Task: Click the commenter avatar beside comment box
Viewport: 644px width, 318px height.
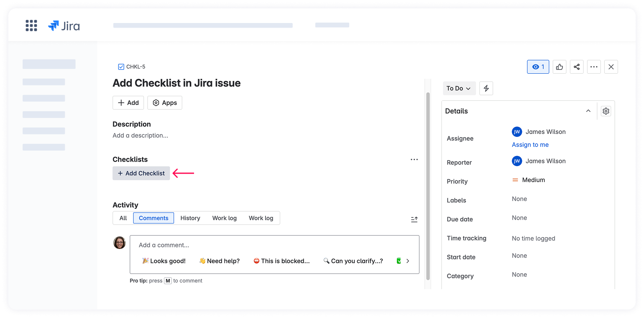Action: point(120,243)
